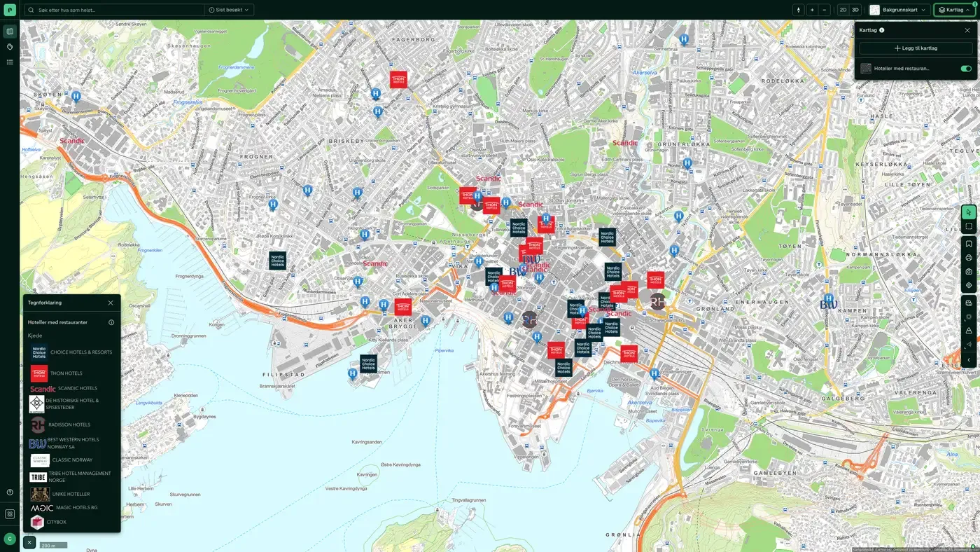
Task: Open the apps grid icon in sidebar
Action: point(10,514)
